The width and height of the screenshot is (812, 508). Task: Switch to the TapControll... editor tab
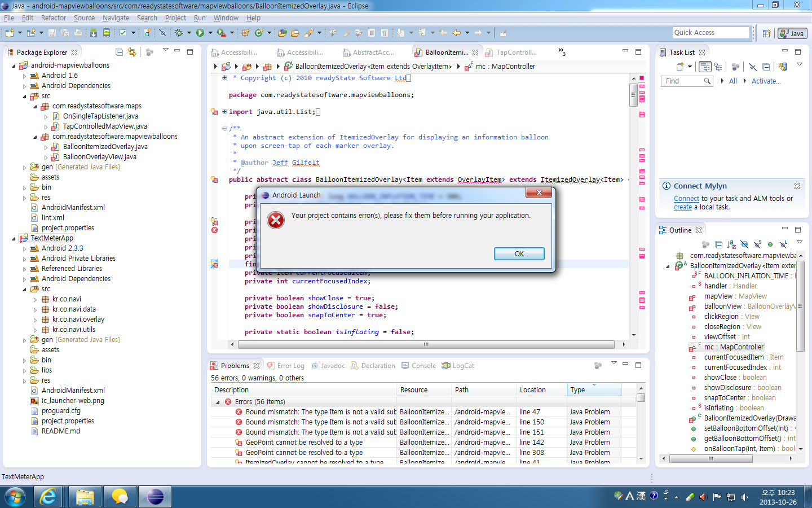(x=510, y=52)
